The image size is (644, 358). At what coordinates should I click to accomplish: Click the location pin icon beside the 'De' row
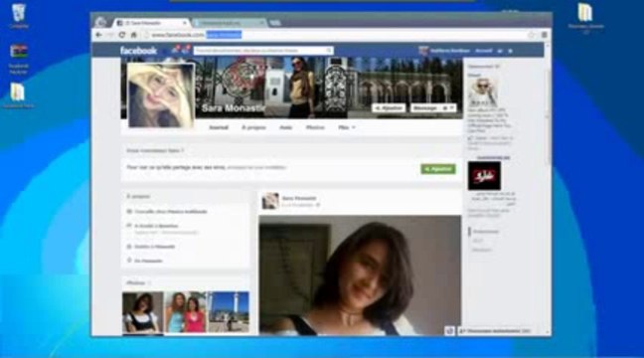click(x=129, y=261)
